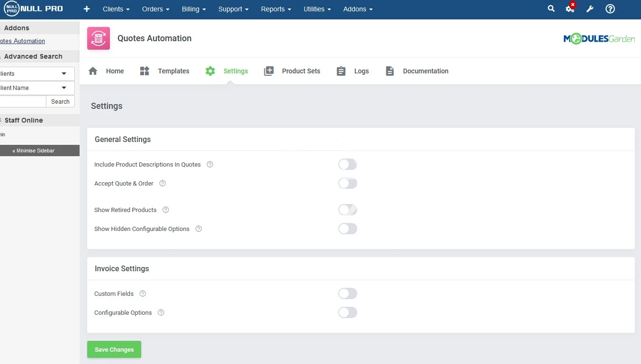Click the Advanced Search text input field

(22, 101)
